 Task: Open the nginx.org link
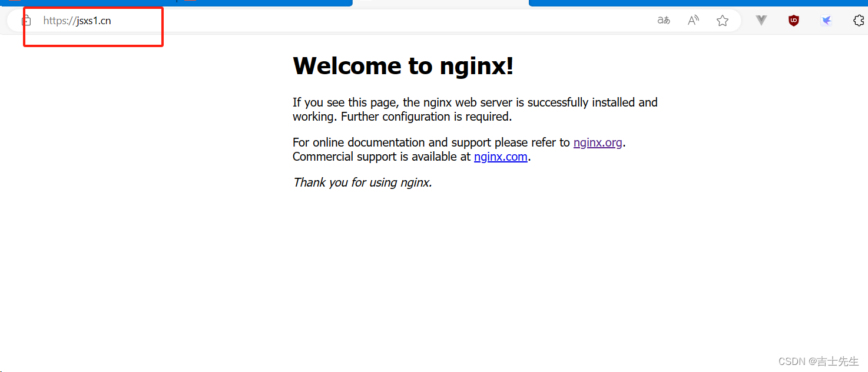[598, 142]
